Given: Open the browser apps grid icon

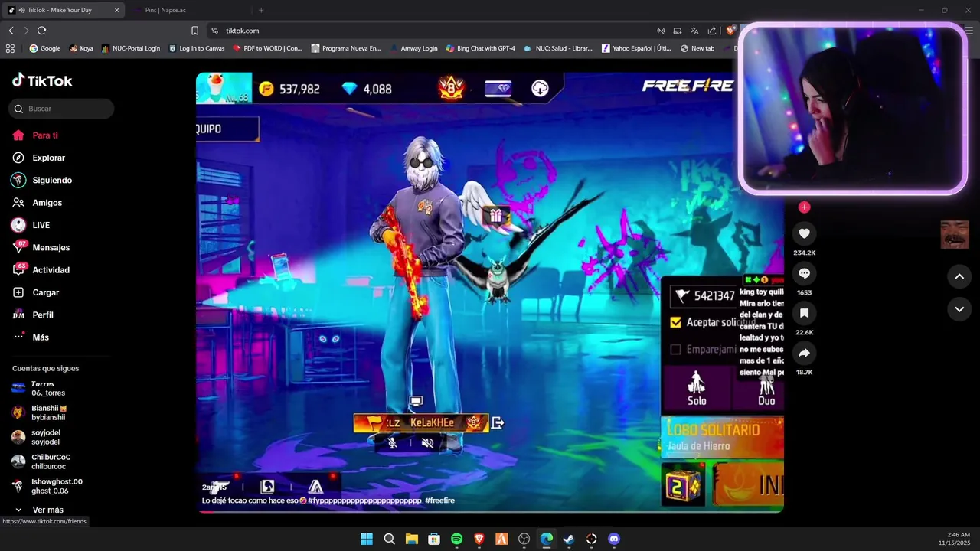Looking at the screenshot, I should (x=10, y=48).
